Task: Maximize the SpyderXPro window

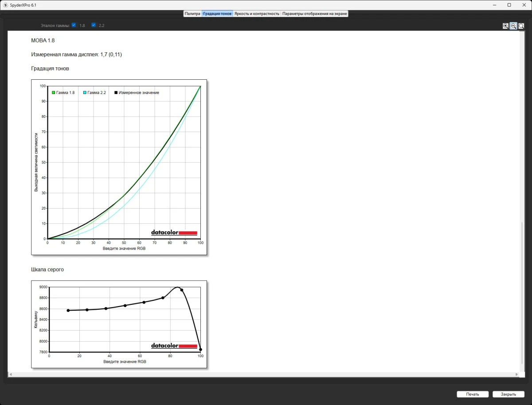Action: click(x=509, y=5)
